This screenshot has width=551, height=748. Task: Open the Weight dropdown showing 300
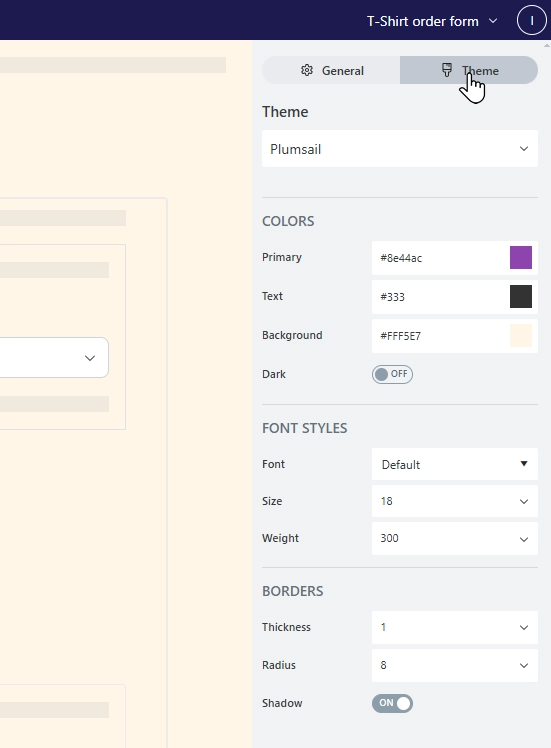[455, 539]
